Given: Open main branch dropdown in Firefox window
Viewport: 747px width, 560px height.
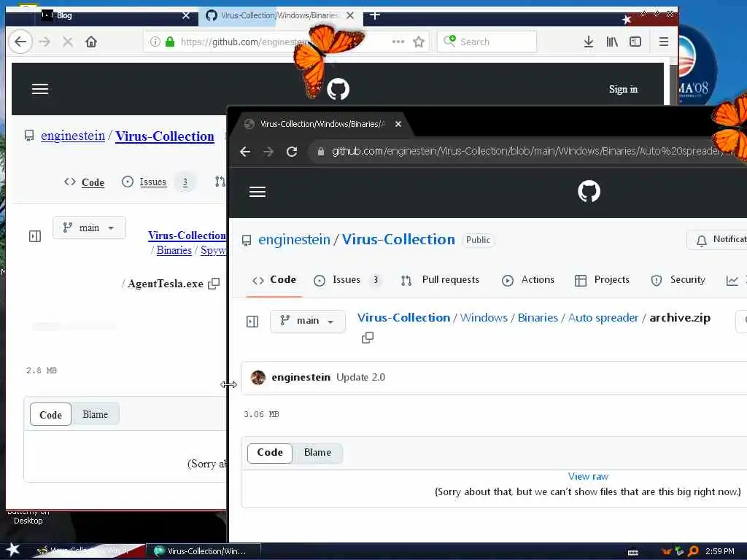Looking at the screenshot, I should pos(89,227).
